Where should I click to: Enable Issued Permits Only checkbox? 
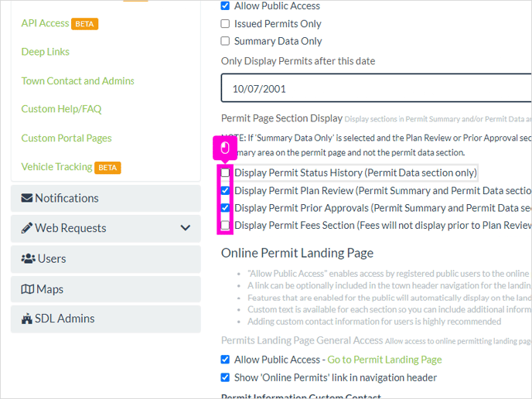(x=225, y=24)
